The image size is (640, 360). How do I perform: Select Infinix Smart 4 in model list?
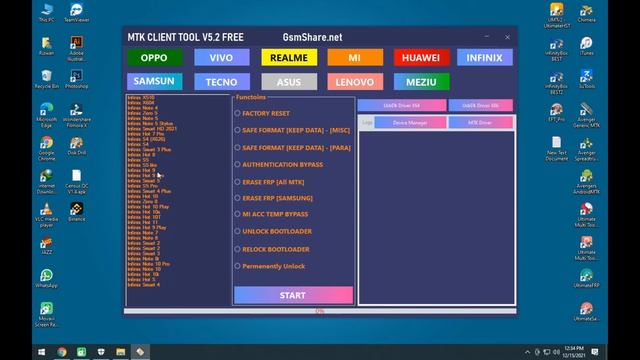pyautogui.click(x=144, y=284)
